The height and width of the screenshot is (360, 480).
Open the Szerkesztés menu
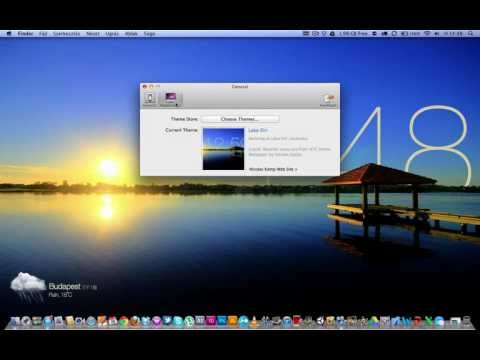pos(66,34)
